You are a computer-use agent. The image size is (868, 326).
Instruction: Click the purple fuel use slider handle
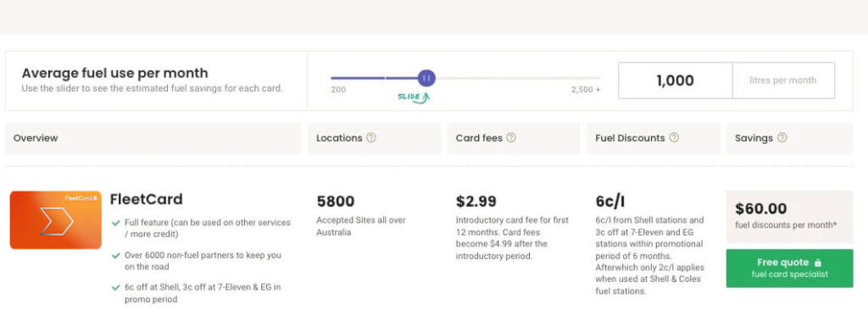pyautogui.click(x=426, y=78)
